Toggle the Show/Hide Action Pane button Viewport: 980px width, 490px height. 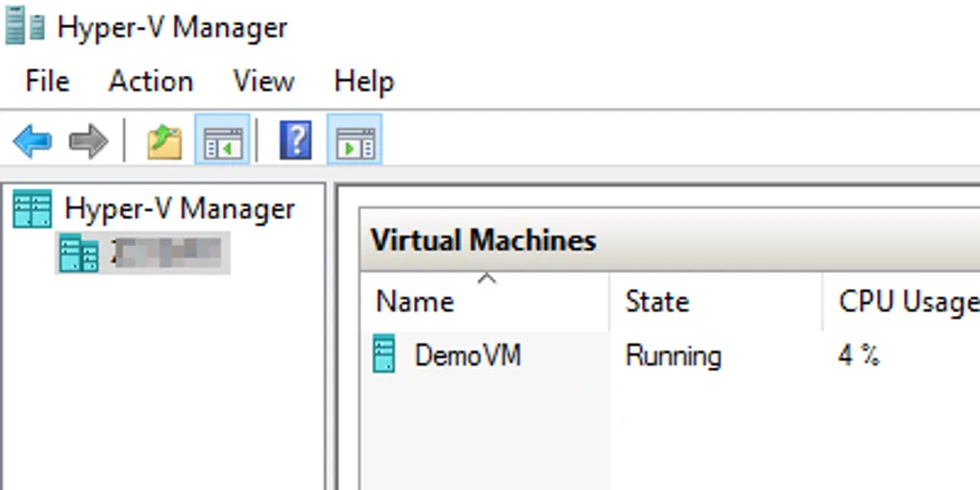(355, 142)
